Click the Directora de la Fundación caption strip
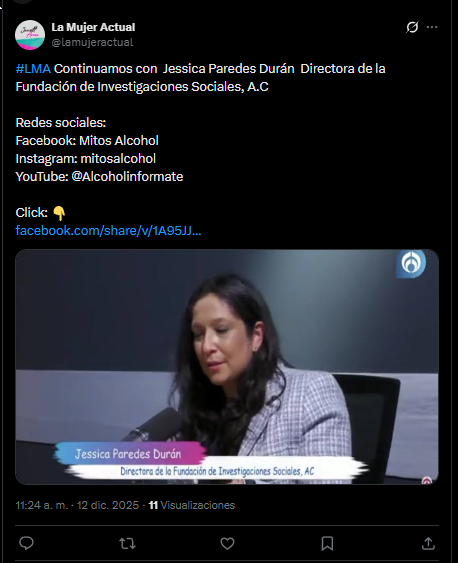 (x=217, y=471)
